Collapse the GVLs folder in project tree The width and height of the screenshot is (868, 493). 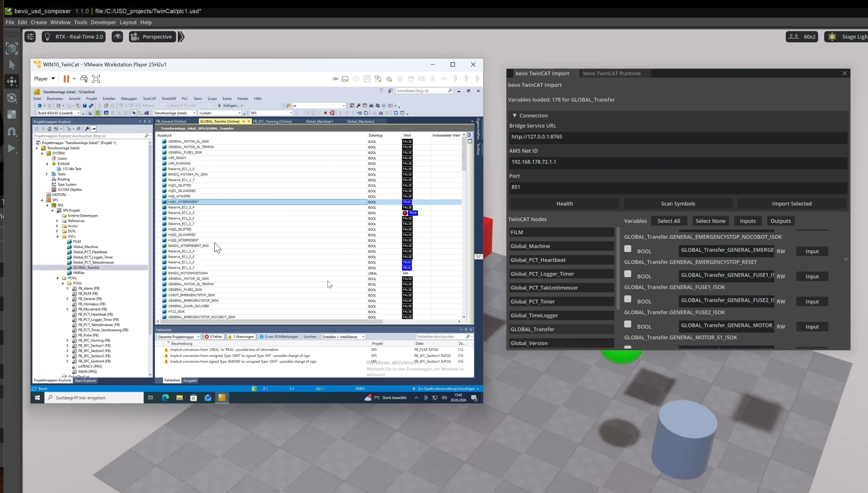tap(57, 236)
